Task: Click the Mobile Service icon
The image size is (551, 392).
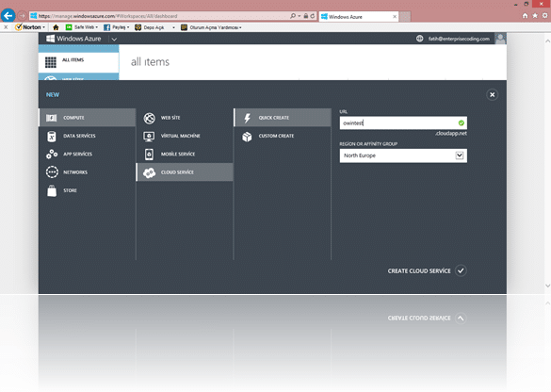Action: pos(149,154)
